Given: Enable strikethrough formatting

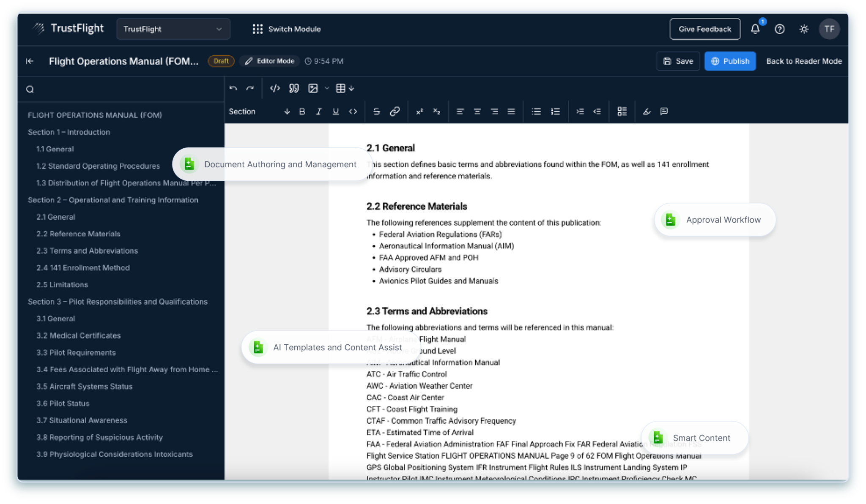Looking at the screenshot, I should (376, 111).
